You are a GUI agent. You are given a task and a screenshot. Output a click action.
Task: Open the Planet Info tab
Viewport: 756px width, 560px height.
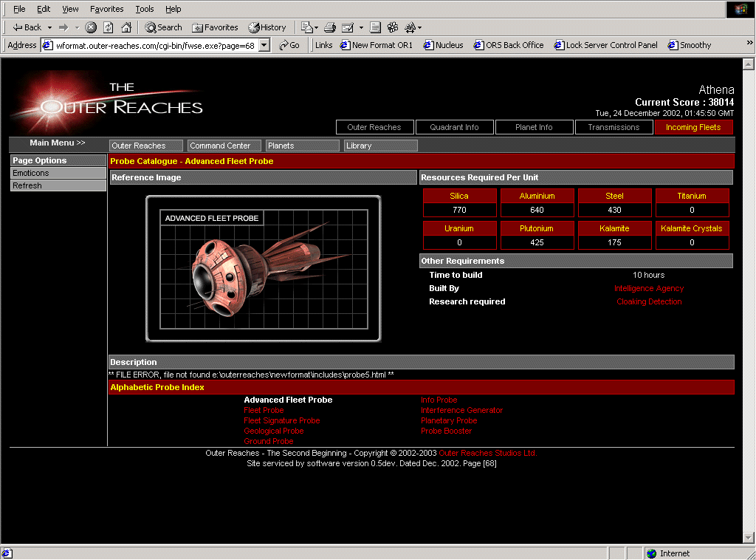(534, 127)
